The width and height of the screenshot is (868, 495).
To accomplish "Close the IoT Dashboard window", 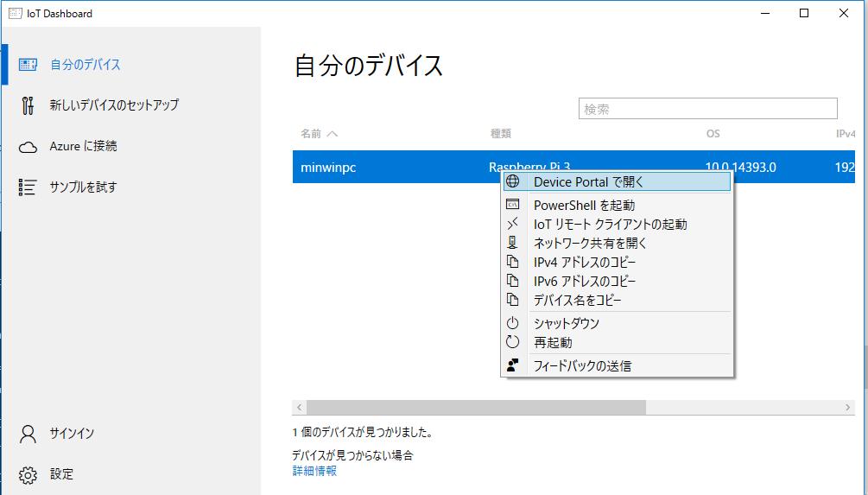I will [x=844, y=13].
